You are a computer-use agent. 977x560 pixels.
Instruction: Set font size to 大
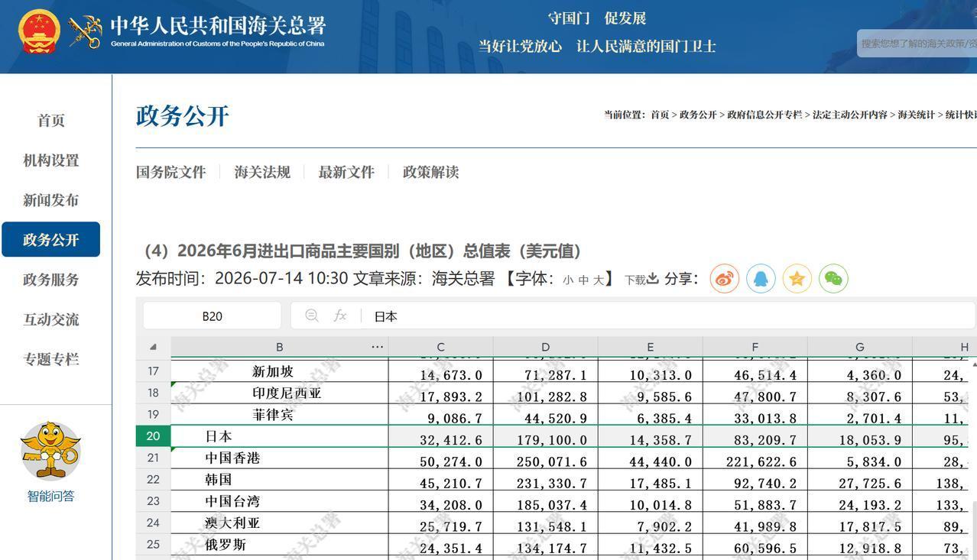pyautogui.click(x=599, y=280)
